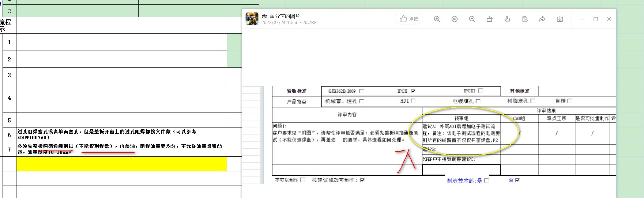Click the 评审内容 header cell
Viewport: 644px width, 198px height.
(x=347, y=115)
